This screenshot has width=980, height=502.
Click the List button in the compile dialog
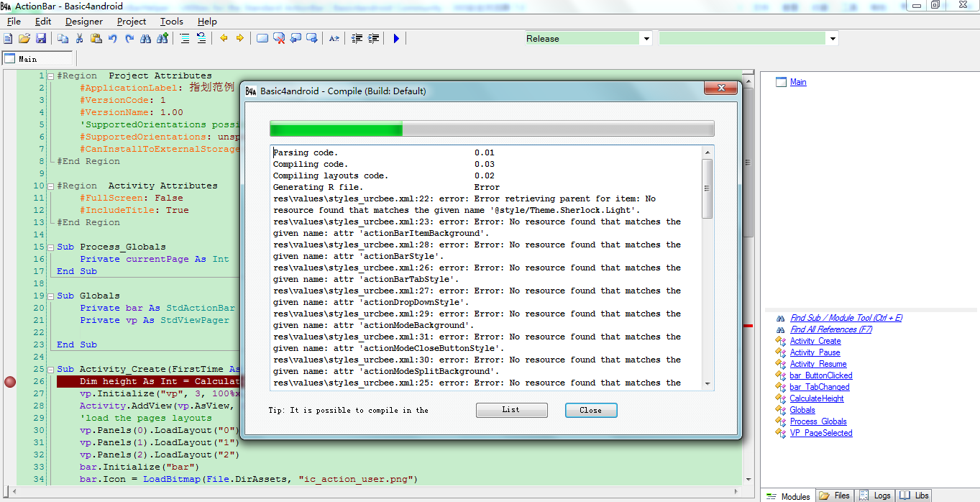511,410
